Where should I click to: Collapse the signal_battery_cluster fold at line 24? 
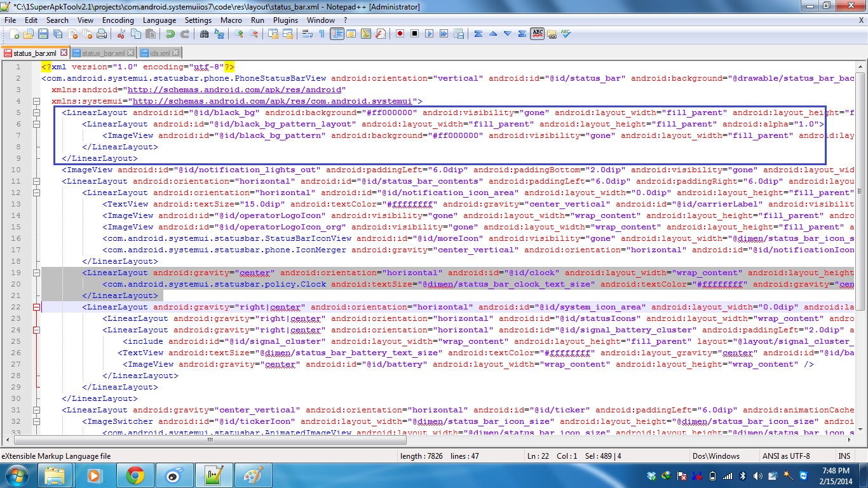click(36, 330)
